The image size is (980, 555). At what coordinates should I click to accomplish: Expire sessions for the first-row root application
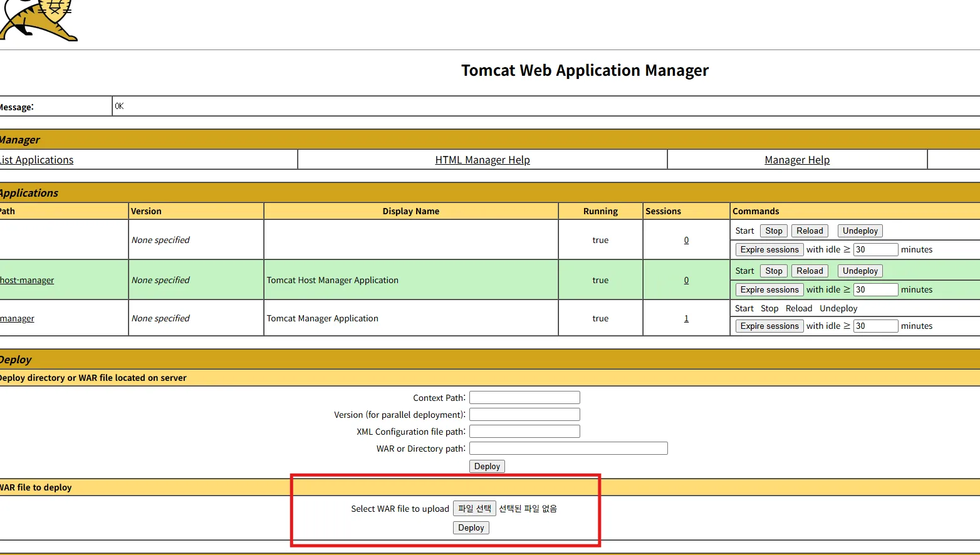click(769, 249)
